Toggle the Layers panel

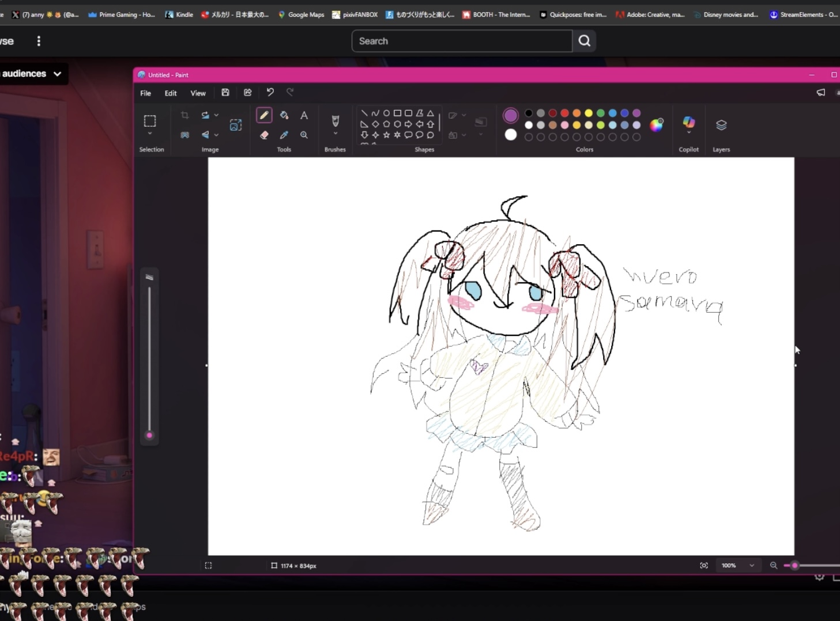click(x=721, y=125)
